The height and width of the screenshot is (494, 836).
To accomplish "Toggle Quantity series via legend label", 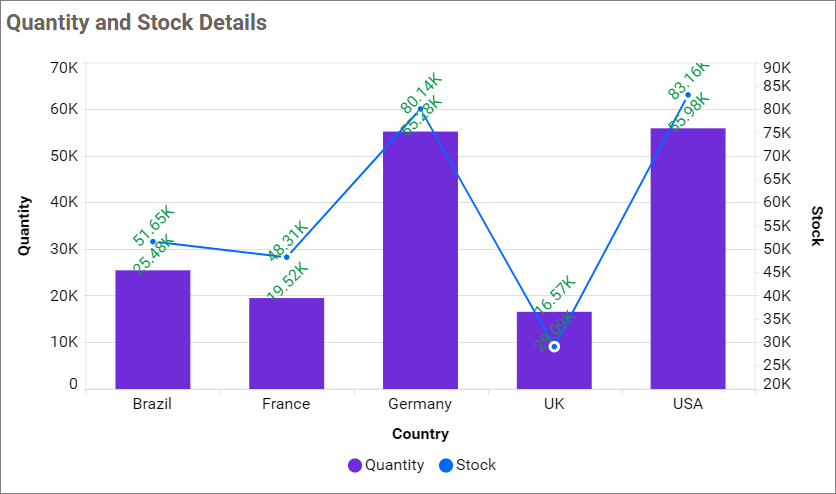I will click(394, 465).
